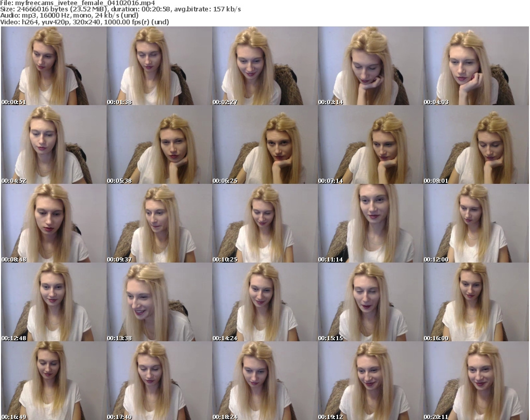This screenshot has height=420, width=530.
Task: Click the Size and duration info line
Action: (120, 9)
